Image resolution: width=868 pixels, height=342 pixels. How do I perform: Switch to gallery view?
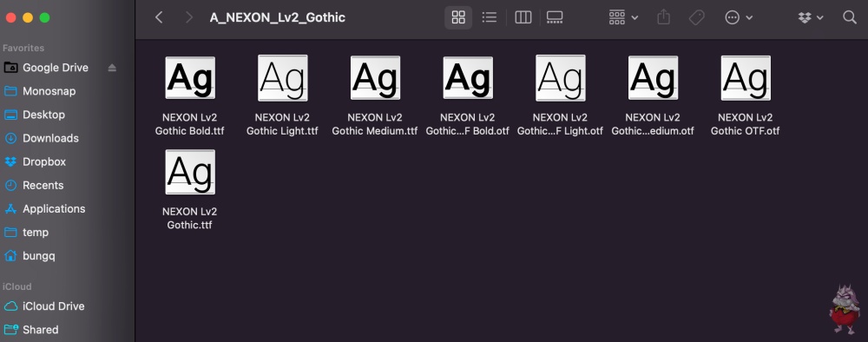pyautogui.click(x=555, y=17)
